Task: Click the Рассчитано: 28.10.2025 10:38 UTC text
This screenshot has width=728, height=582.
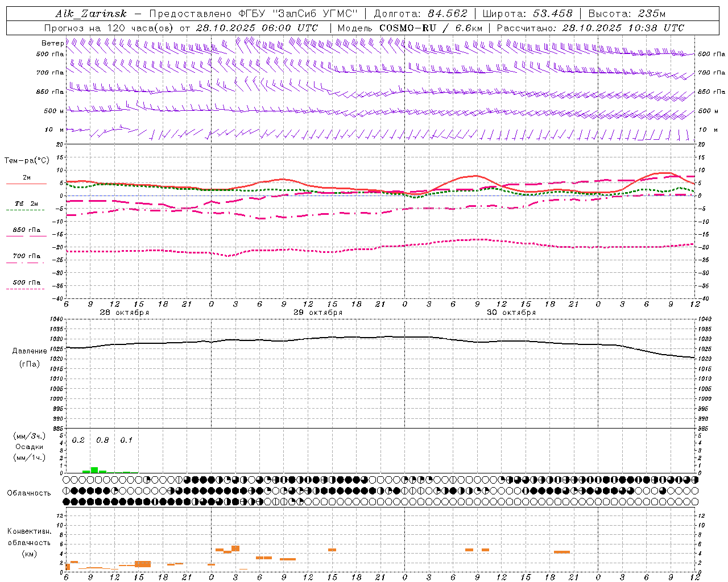Action: pyautogui.click(x=590, y=28)
